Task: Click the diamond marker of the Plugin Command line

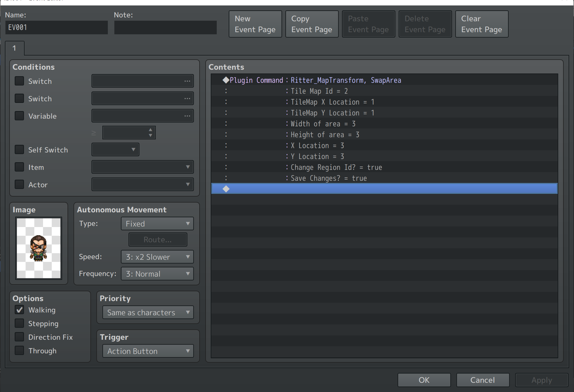Action: 226,80
